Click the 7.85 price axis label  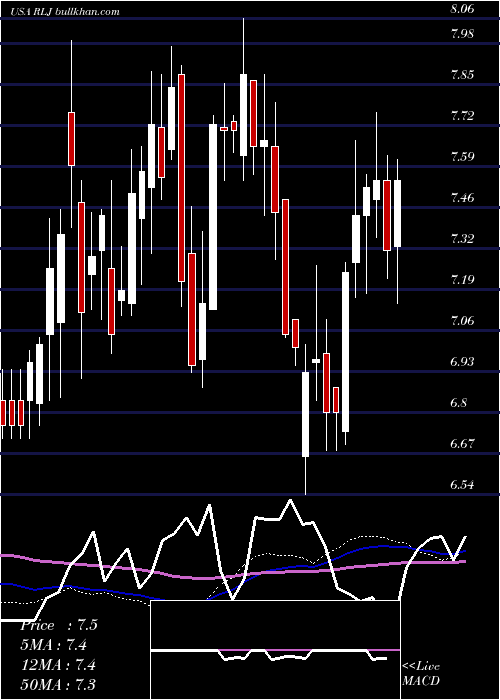click(x=462, y=75)
